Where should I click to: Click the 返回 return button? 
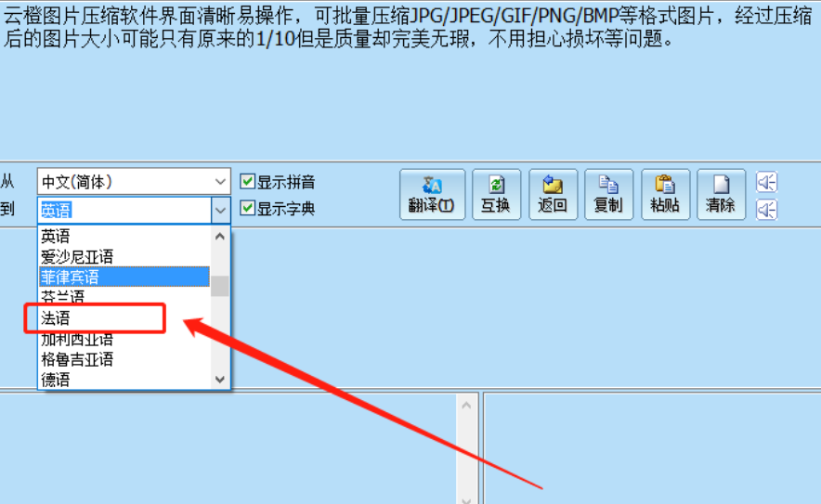pos(553,194)
